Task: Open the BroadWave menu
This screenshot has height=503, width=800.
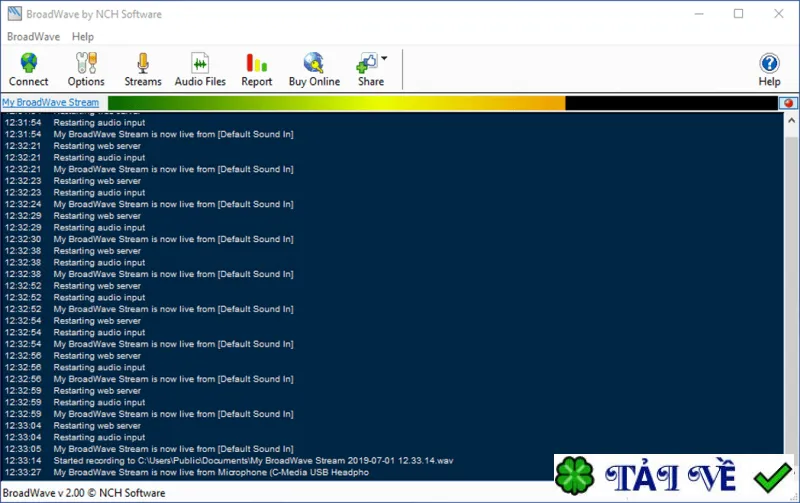Action: (x=33, y=37)
